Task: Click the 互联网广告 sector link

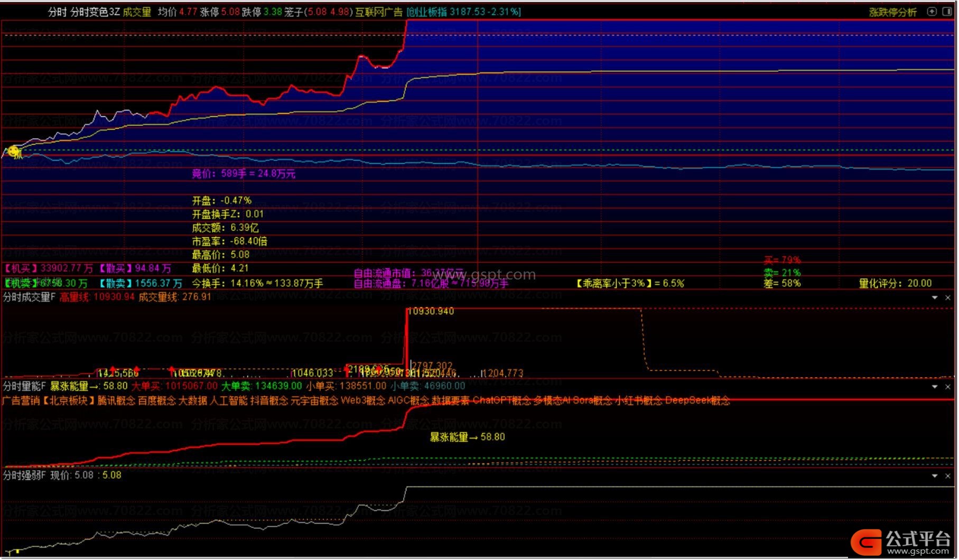Action: [x=378, y=12]
